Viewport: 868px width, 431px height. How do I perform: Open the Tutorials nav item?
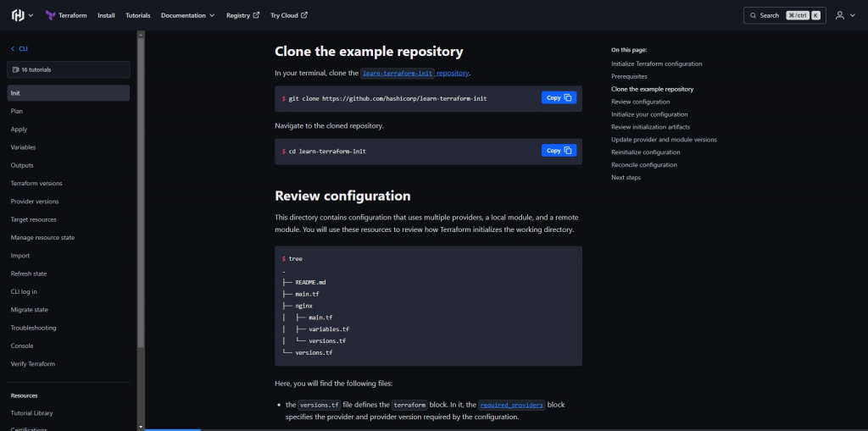tap(138, 15)
